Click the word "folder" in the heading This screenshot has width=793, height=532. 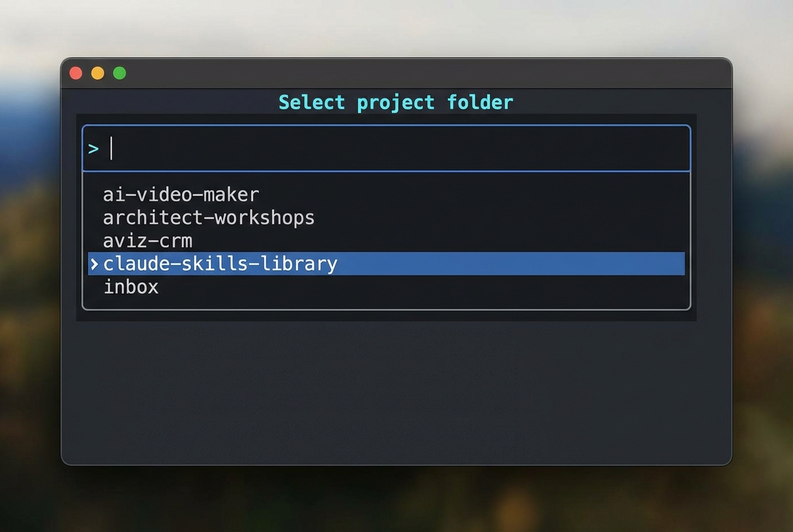(x=480, y=102)
